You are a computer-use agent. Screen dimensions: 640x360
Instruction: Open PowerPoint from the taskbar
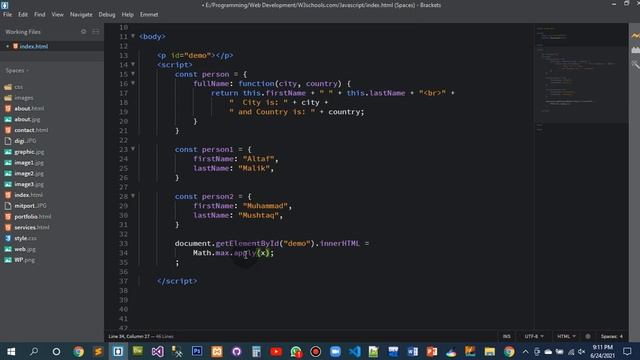(431, 351)
